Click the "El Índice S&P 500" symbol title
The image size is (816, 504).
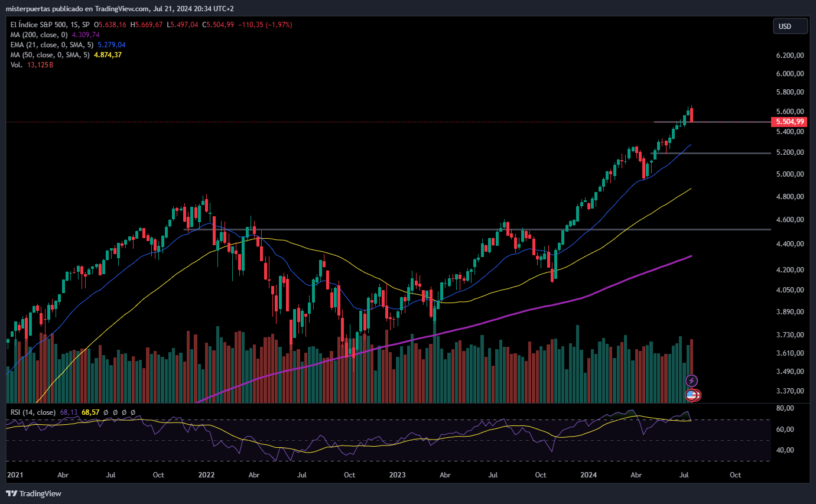click(38, 25)
